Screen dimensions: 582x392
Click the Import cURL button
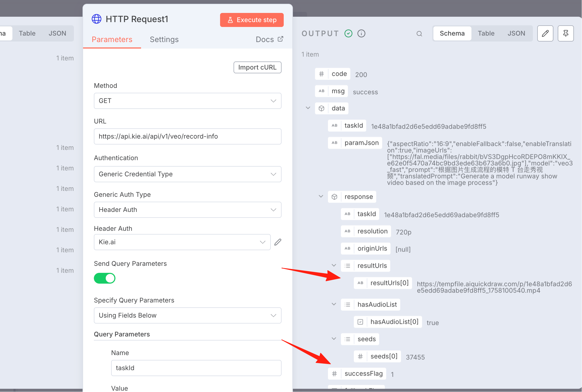pyautogui.click(x=257, y=67)
